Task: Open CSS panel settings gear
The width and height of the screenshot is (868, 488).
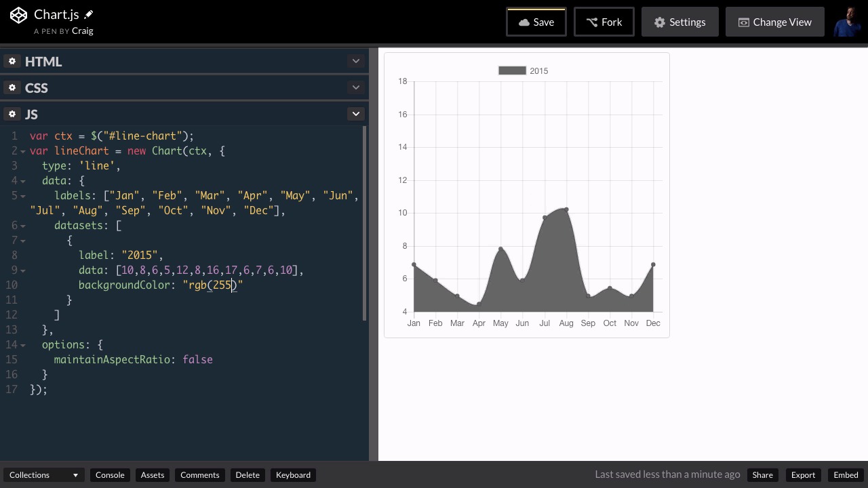Action: (x=12, y=87)
